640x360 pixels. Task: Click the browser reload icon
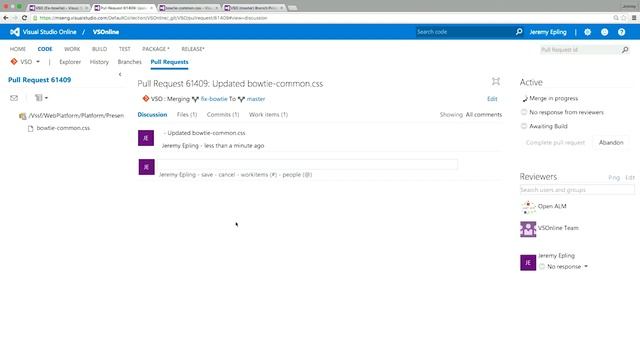point(24,18)
